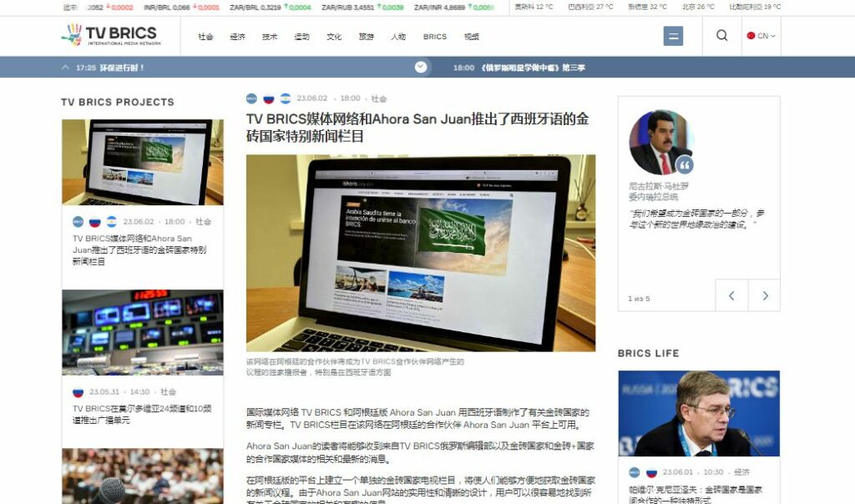This screenshot has width=855, height=504.
Task: Open the laptop thumbnail in TV BRICS Projects
Action: (x=142, y=163)
